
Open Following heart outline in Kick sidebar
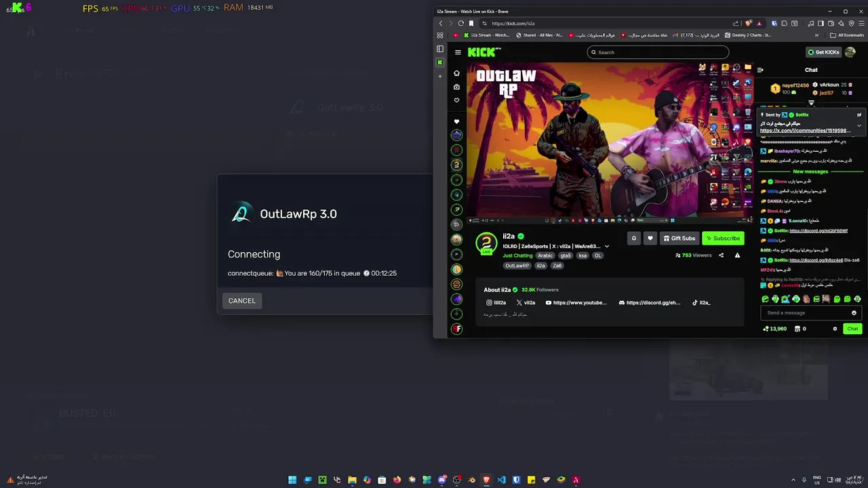[x=457, y=100]
